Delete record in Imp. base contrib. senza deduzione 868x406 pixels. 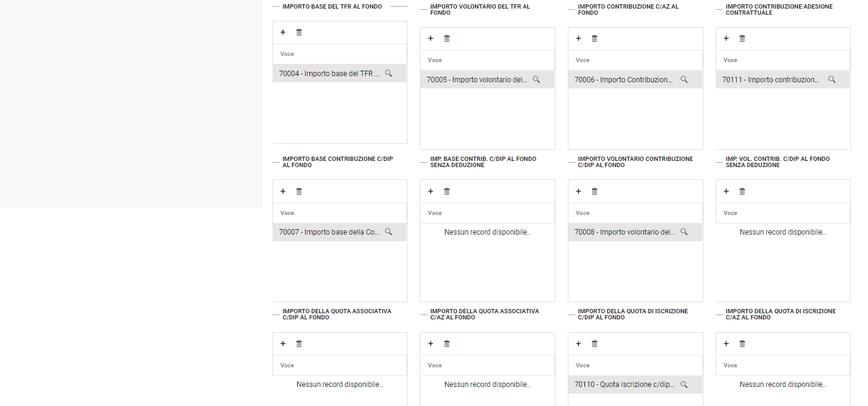click(447, 192)
